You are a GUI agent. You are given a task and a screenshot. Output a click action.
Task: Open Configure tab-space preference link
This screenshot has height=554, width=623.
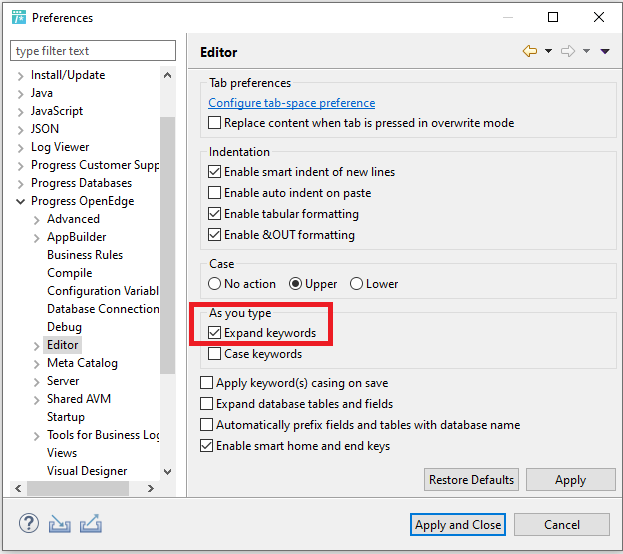point(292,103)
